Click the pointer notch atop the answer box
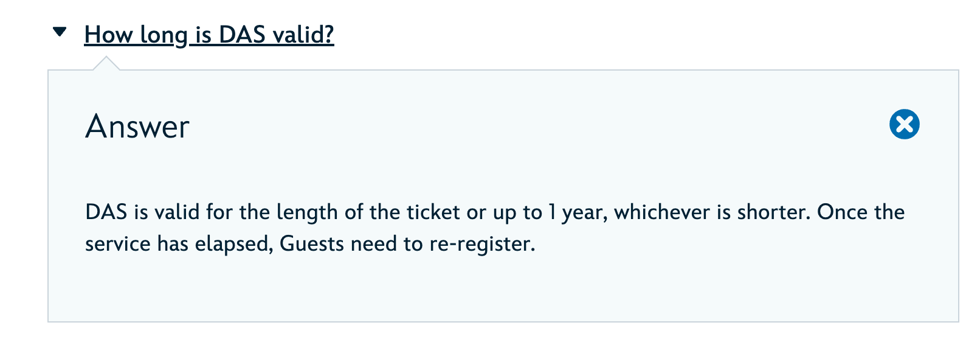 (x=106, y=63)
